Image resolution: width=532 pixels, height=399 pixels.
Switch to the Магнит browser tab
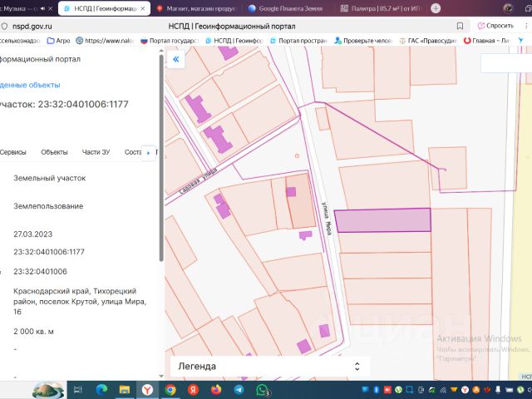pos(196,8)
